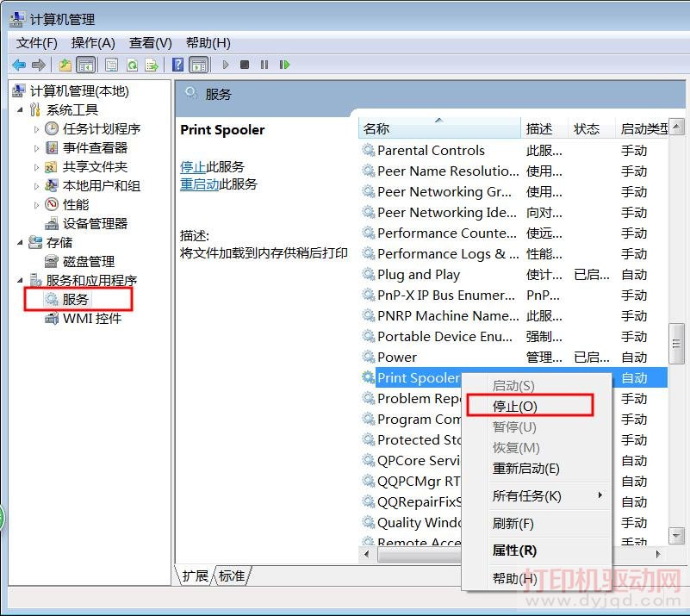Toggle the Show/Hide action pane icon
Image resolution: width=690 pixels, height=616 pixels.
(199, 65)
